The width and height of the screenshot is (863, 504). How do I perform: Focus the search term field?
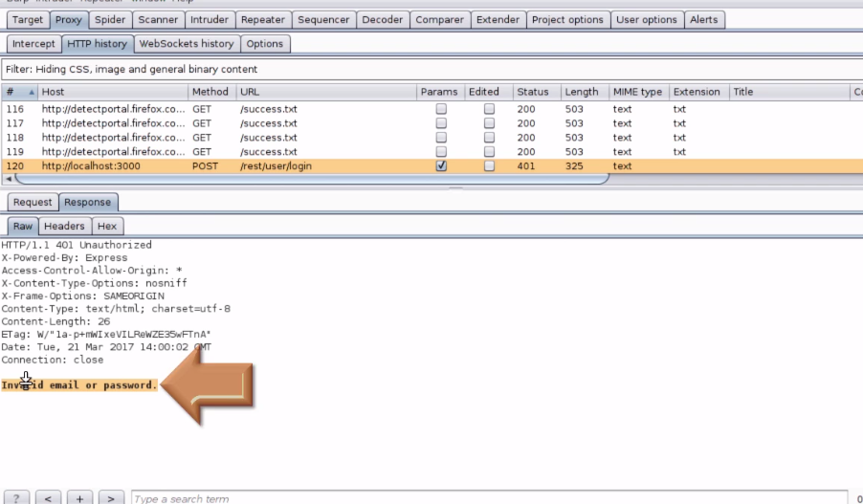point(489,498)
